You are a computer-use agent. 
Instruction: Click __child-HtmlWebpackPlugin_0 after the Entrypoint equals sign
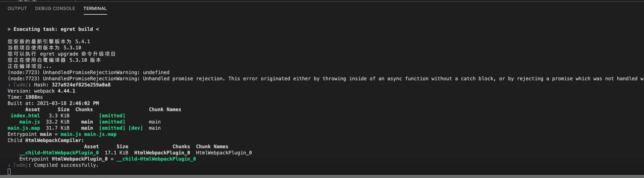[156, 159]
